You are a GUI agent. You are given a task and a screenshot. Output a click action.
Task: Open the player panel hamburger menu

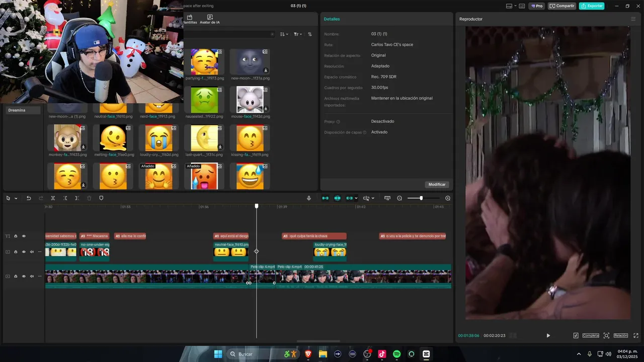pos(633,19)
